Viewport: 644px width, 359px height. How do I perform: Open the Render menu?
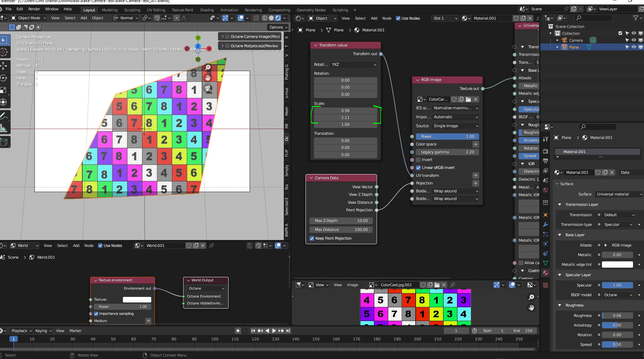[34, 9]
